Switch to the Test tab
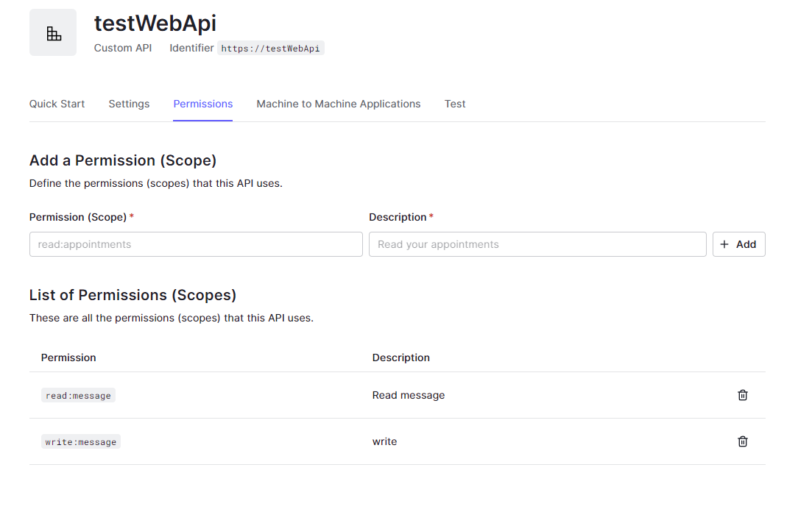The width and height of the screenshot is (812, 512). coord(455,104)
